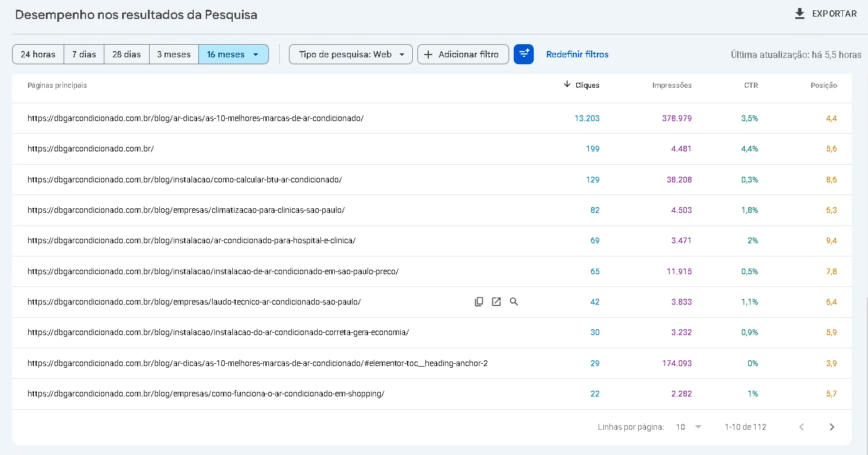Click Redefinir filtros link
The image size is (868, 455).
[577, 55]
